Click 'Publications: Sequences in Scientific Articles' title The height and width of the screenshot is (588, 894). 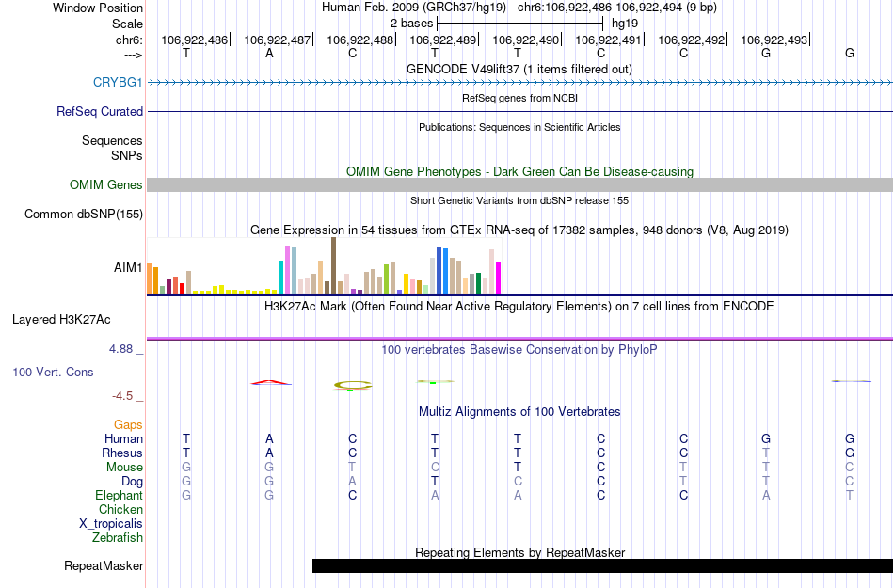pyautogui.click(x=519, y=127)
